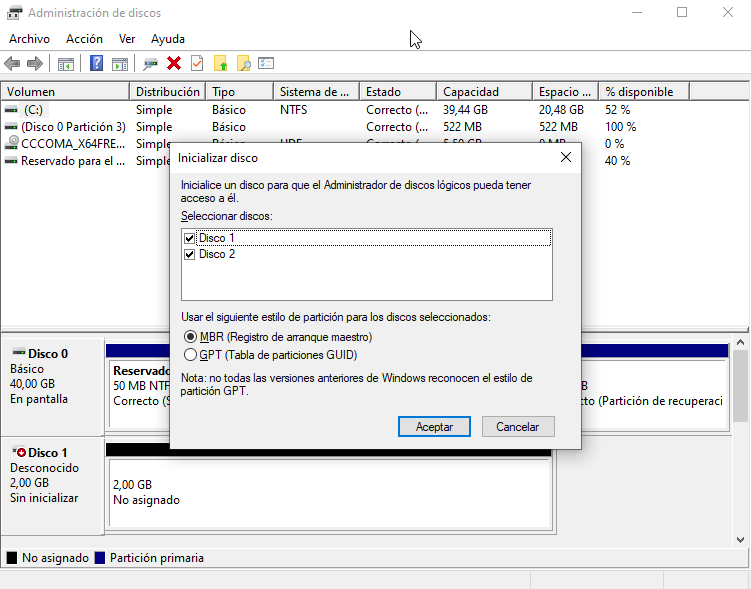The height and width of the screenshot is (589, 751).
Task: Click the folder with green arrow icon
Action: [221, 64]
